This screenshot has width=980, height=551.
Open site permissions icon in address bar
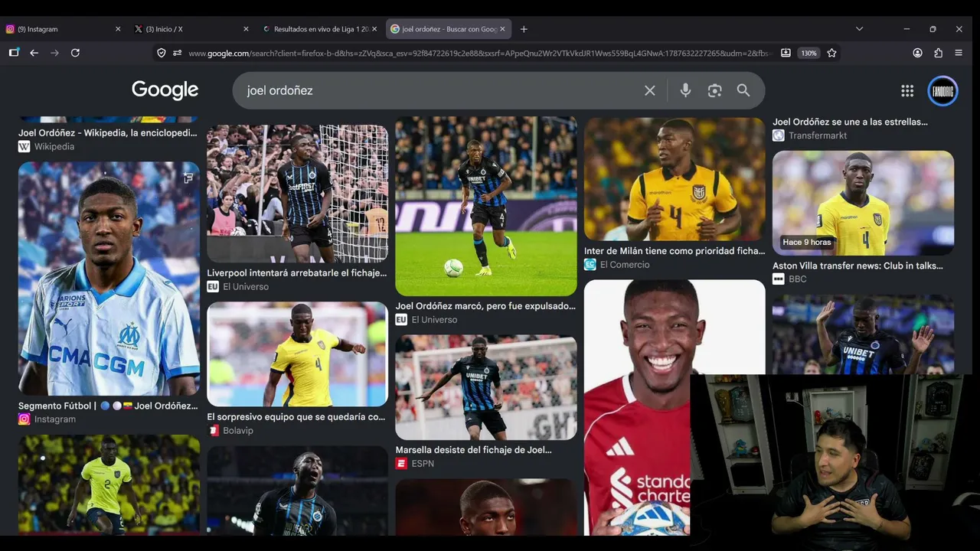tap(177, 53)
